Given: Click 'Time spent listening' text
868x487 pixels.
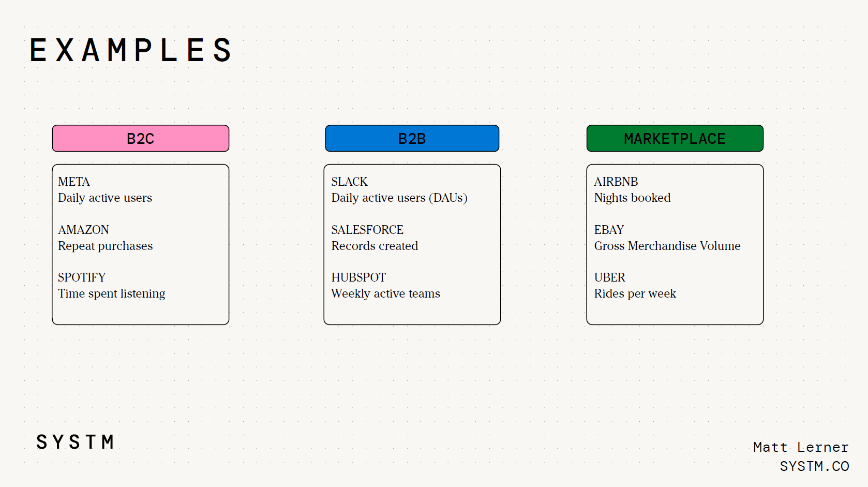Looking at the screenshot, I should pos(112,293).
